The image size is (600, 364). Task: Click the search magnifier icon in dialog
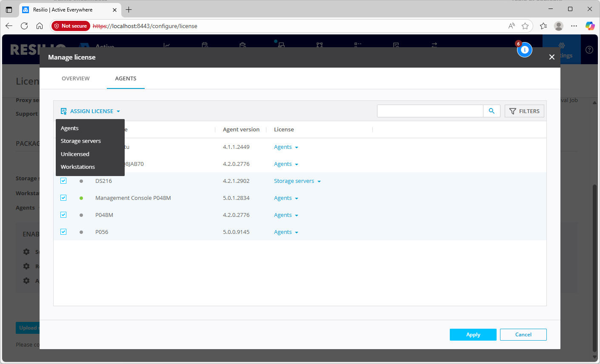coord(491,111)
